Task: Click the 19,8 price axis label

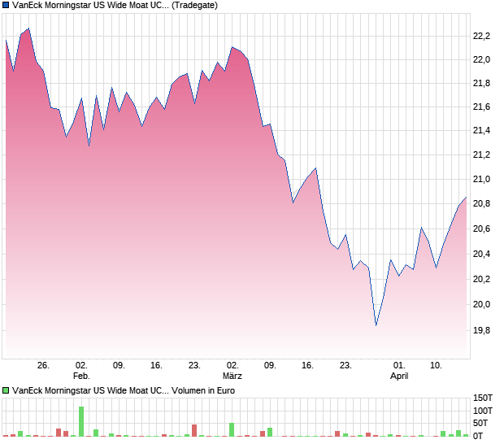Action: 481,330
